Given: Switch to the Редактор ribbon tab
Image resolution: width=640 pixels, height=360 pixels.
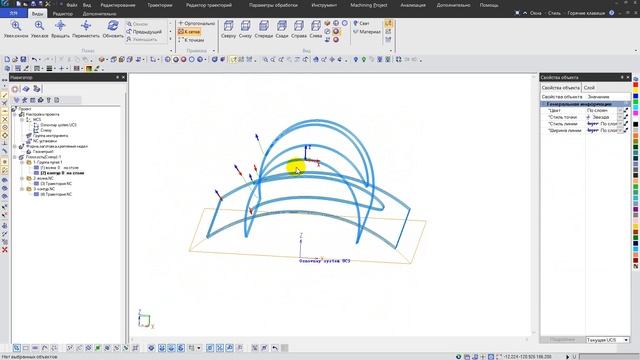Looking at the screenshot, I should (x=63, y=13).
